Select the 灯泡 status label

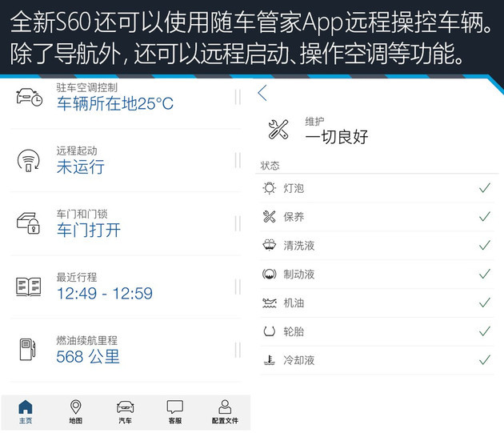(x=294, y=188)
